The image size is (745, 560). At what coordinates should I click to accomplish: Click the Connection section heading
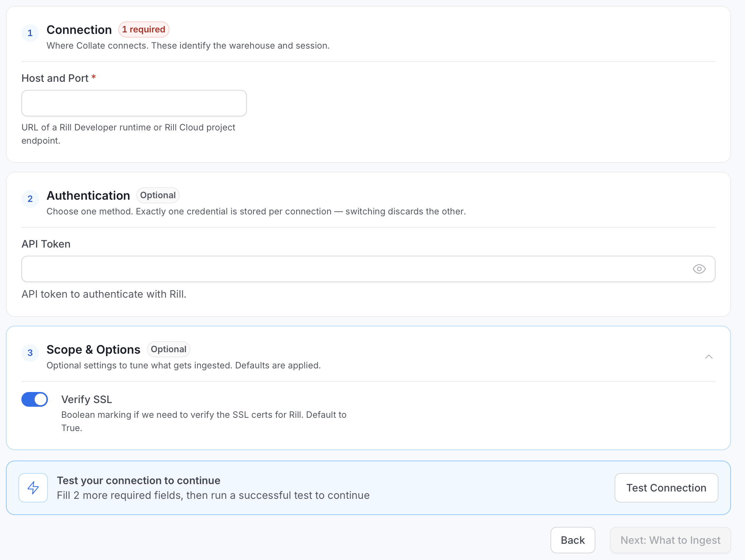point(79,30)
